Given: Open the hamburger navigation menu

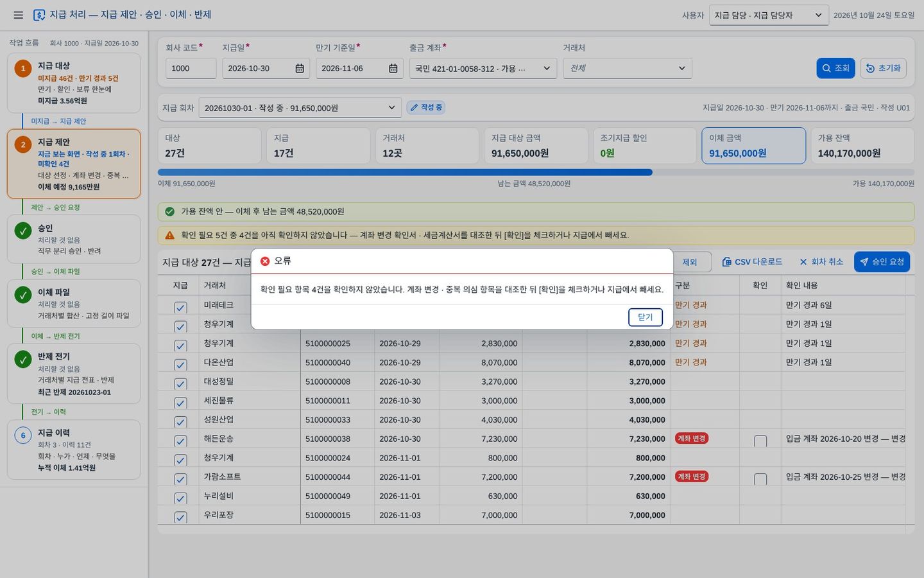Looking at the screenshot, I should click(18, 15).
